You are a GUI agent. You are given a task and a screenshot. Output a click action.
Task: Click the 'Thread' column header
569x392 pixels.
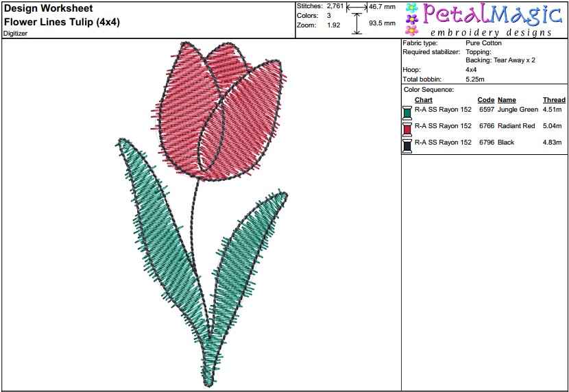pos(554,100)
